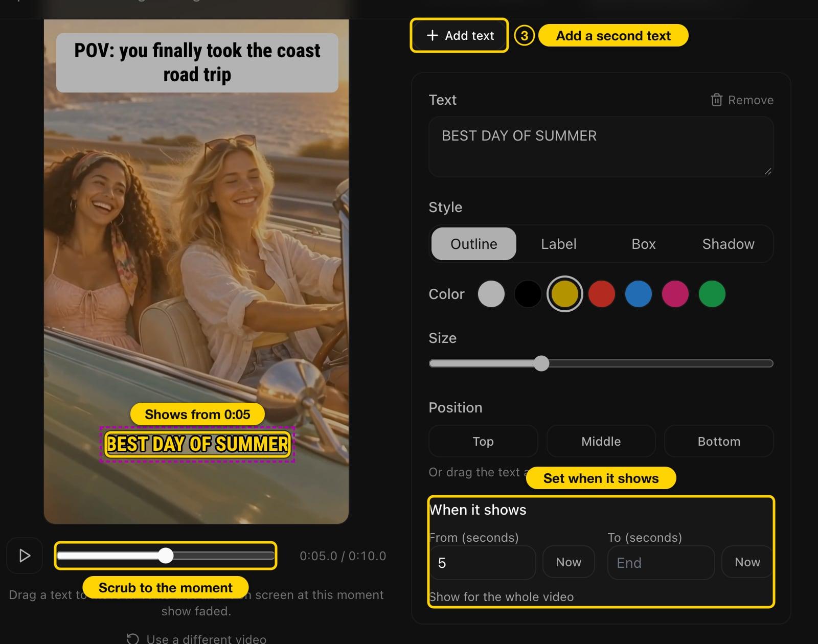This screenshot has width=818, height=644.
Task: Click the From seconds input field
Action: tap(483, 563)
